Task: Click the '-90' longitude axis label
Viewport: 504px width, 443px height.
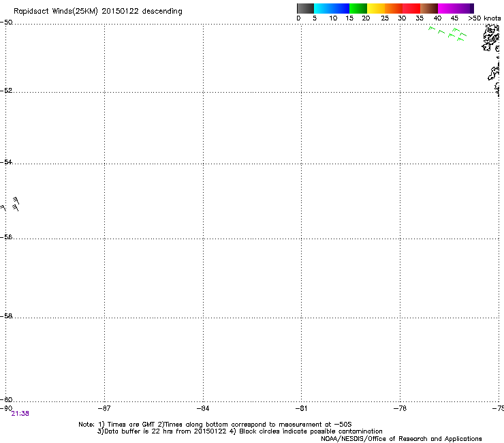Action: coord(6,408)
